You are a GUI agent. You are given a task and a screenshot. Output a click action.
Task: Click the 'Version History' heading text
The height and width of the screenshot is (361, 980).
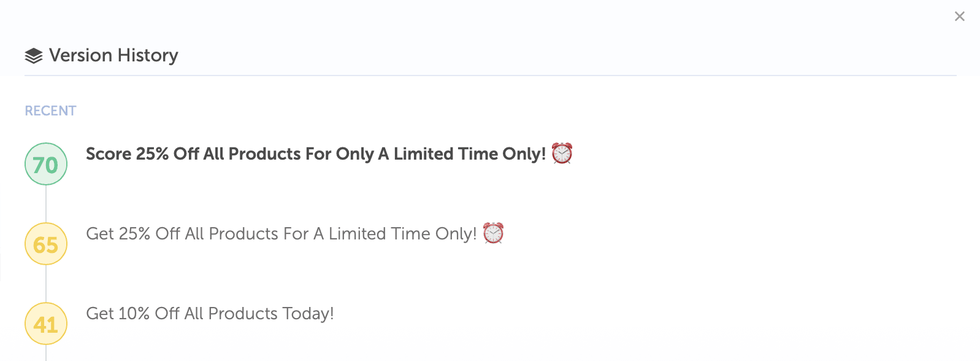point(113,56)
